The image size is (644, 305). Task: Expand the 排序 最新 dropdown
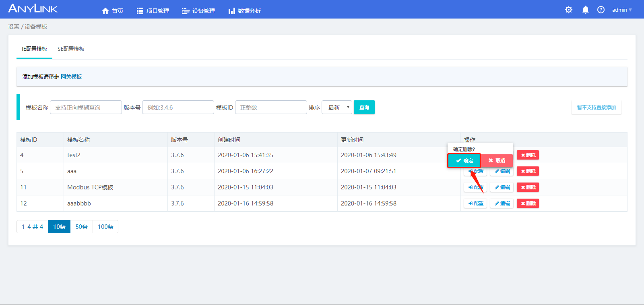click(x=337, y=107)
